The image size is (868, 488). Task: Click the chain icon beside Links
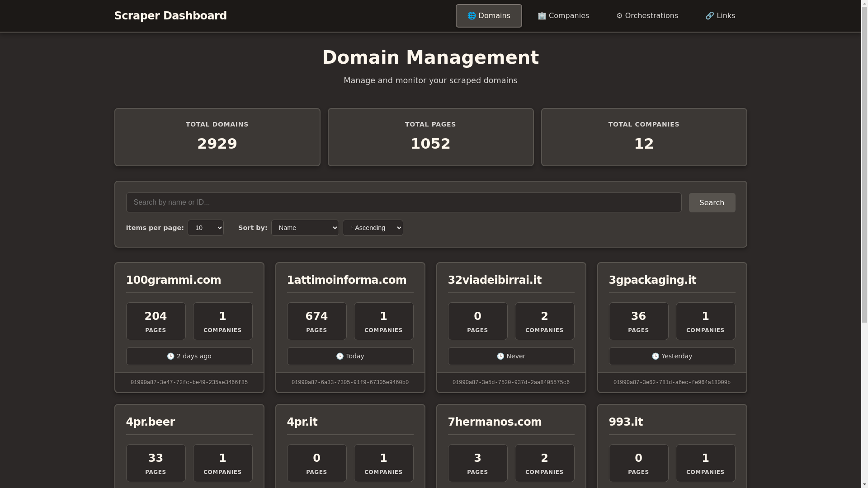(x=710, y=16)
